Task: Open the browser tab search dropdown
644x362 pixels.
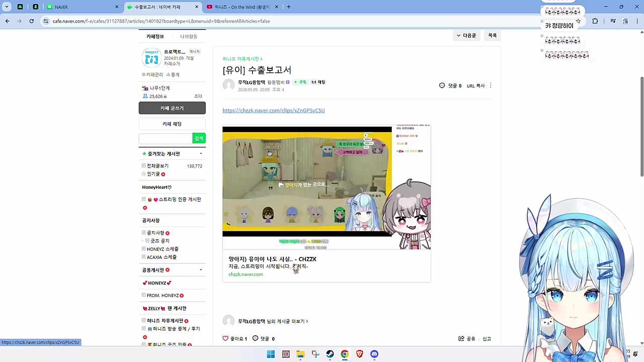Action: click(7, 7)
